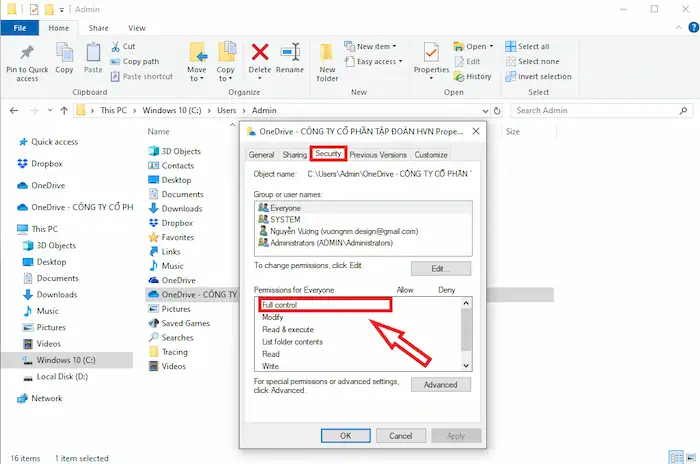Image resolution: width=700 pixels, height=464 pixels.
Task: Select Local Disk (D:) in the sidebar
Action: point(64,376)
